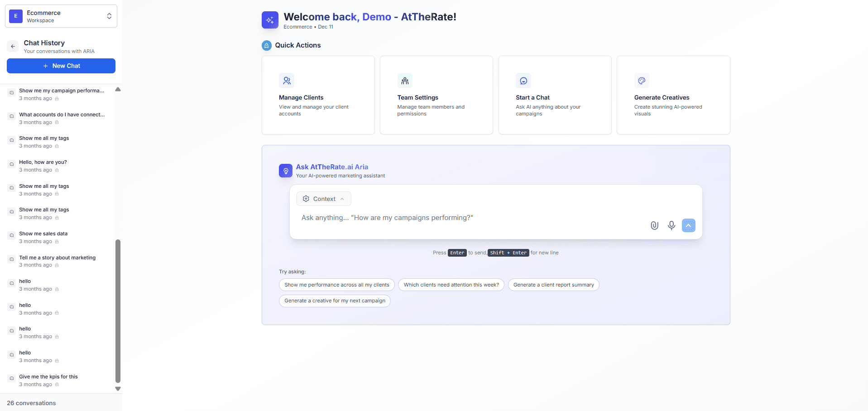Viewport: 868px width, 411px height.
Task: Open the Manage Clients card title
Action: (x=301, y=97)
